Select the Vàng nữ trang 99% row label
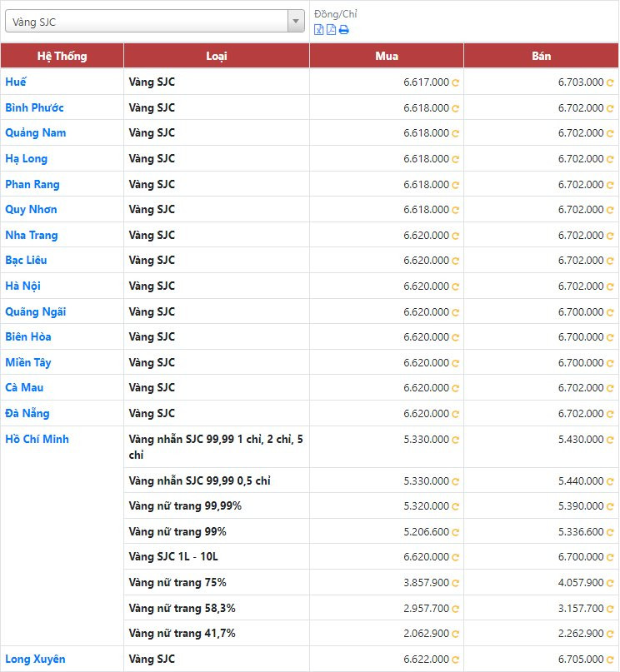This screenshot has height=672, width=620. pos(177,531)
